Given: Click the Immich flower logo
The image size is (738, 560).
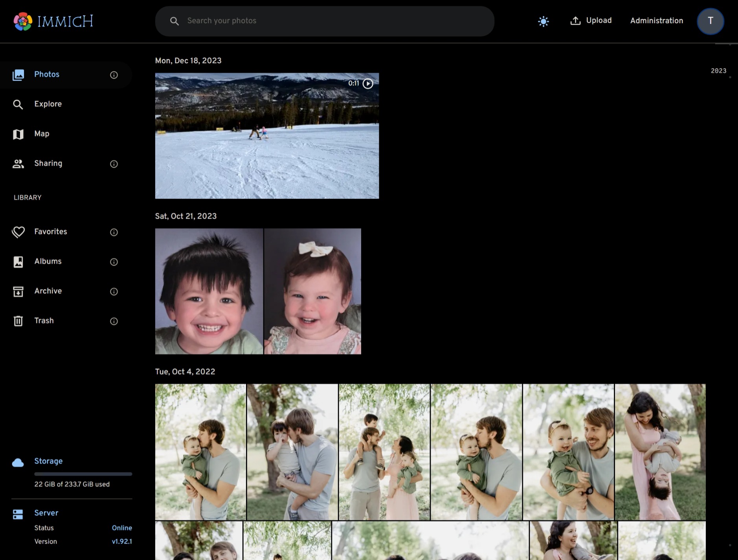Looking at the screenshot, I should [22, 21].
